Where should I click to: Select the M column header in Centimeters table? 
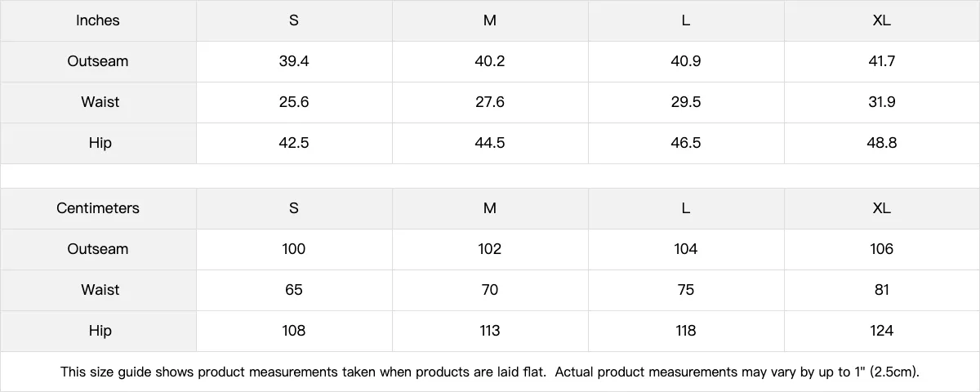[490, 208]
